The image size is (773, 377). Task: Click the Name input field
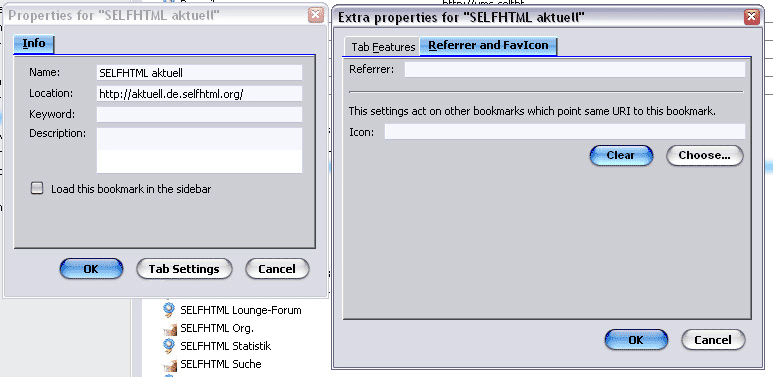click(x=199, y=73)
